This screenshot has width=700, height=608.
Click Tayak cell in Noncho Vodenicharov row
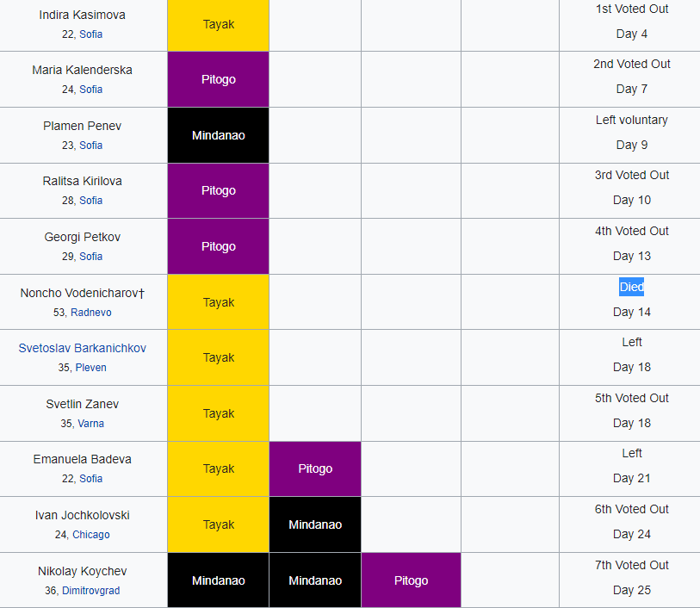pyautogui.click(x=219, y=302)
